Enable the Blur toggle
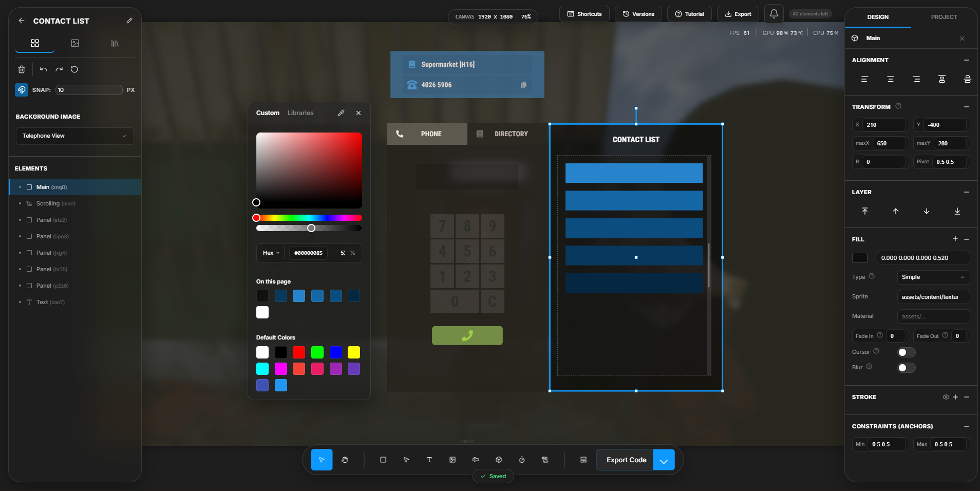The height and width of the screenshot is (491, 980). (906, 368)
